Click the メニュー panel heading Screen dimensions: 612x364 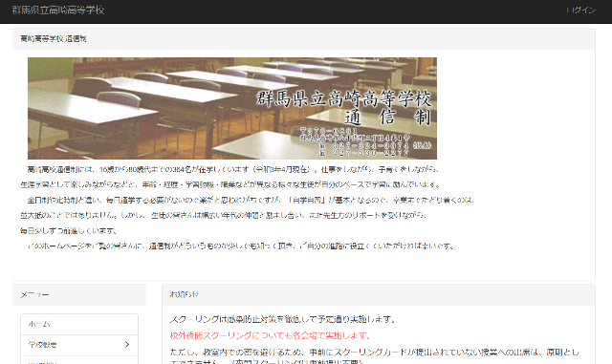[34, 294]
